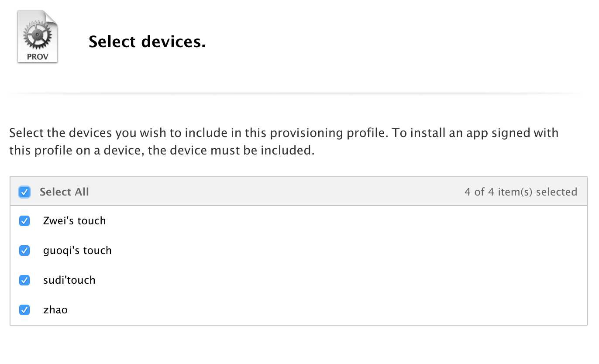Click the Zwei's touch device name
The image size is (599, 364).
(x=75, y=221)
